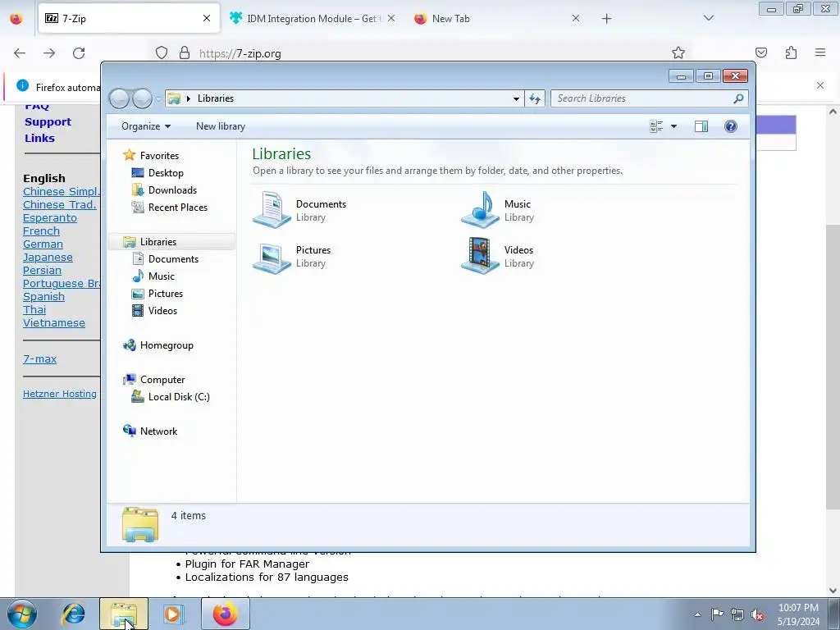Image resolution: width=840 pixels, height=630 pixels.
Task: Open the Music library icon
Action: pyautogui.click(x=480, y=210)
